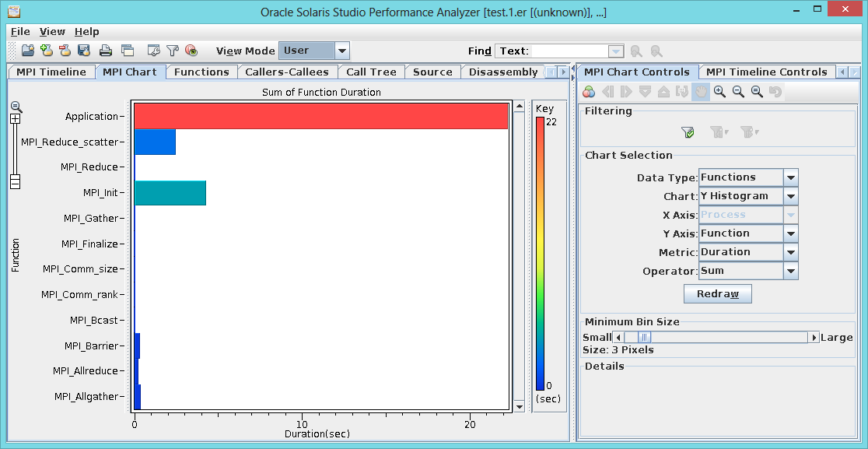Screen dimensions: 868x449
Task: Click the zoom in magnifier in controls
Action: pos(719,92)
